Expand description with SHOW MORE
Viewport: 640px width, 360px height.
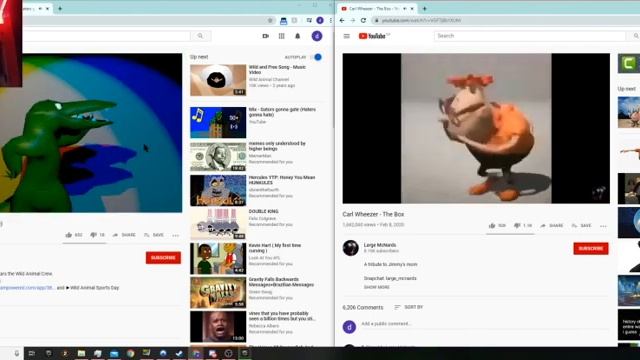pyautogui.click(x=377, y=287)
